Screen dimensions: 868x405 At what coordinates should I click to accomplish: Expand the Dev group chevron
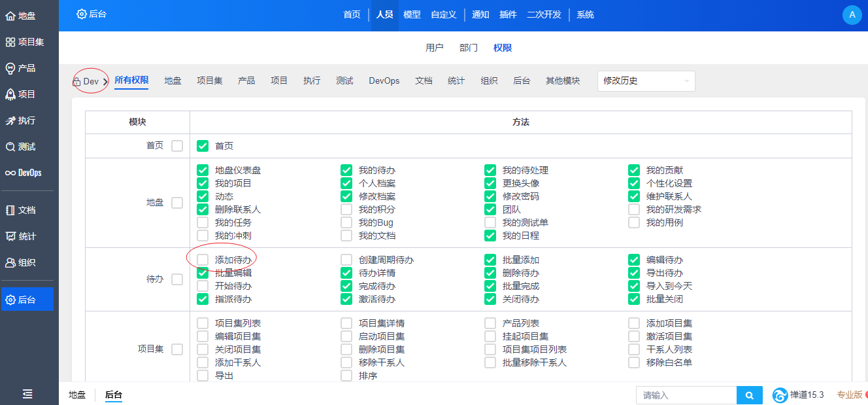106,82
